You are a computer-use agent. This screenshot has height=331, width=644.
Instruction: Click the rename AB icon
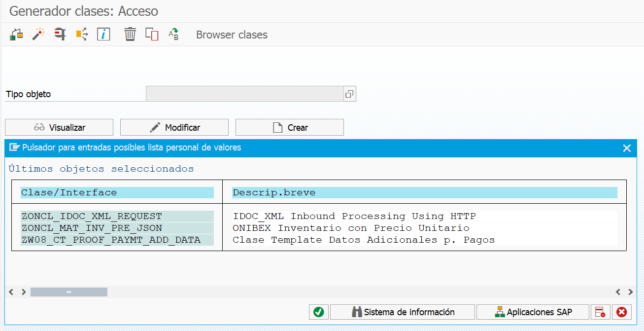[x=173, y=35]
